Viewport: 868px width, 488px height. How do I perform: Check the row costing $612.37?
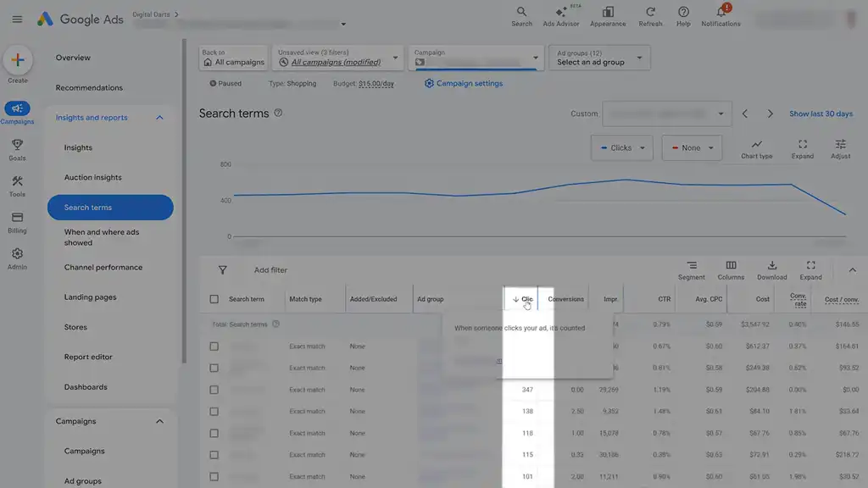[214, 347]
